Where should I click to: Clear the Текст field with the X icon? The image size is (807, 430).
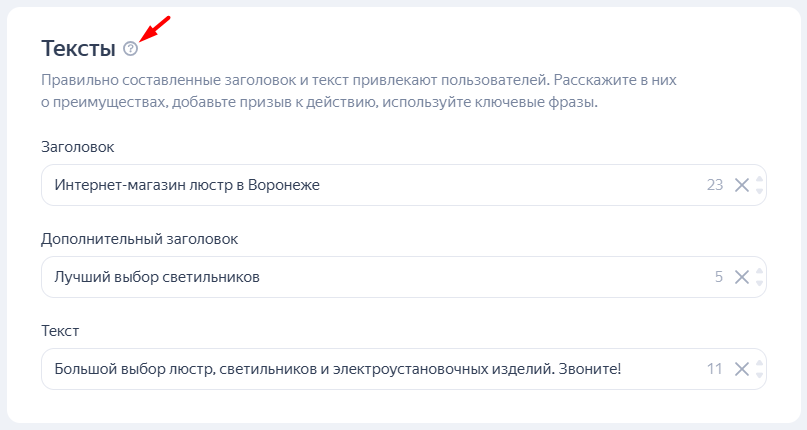tap(742, 369)
